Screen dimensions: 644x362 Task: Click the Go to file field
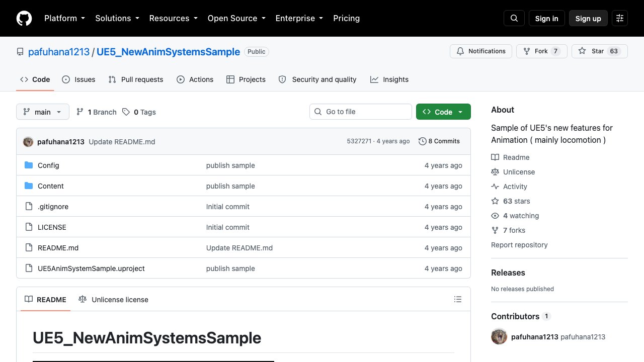[x=361, y=112]
